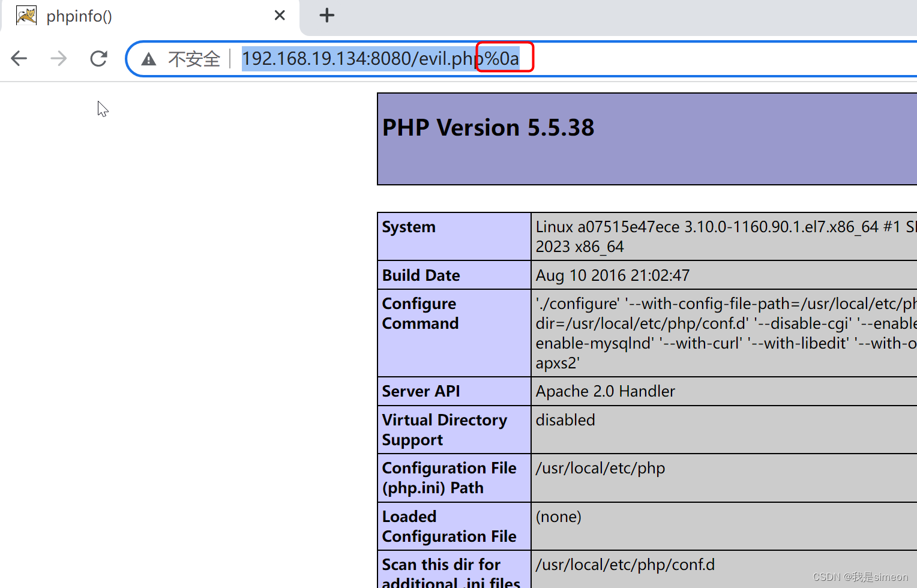Click the /usr/local/etc/php/conf.d value
917x588 pixels.
625,565
